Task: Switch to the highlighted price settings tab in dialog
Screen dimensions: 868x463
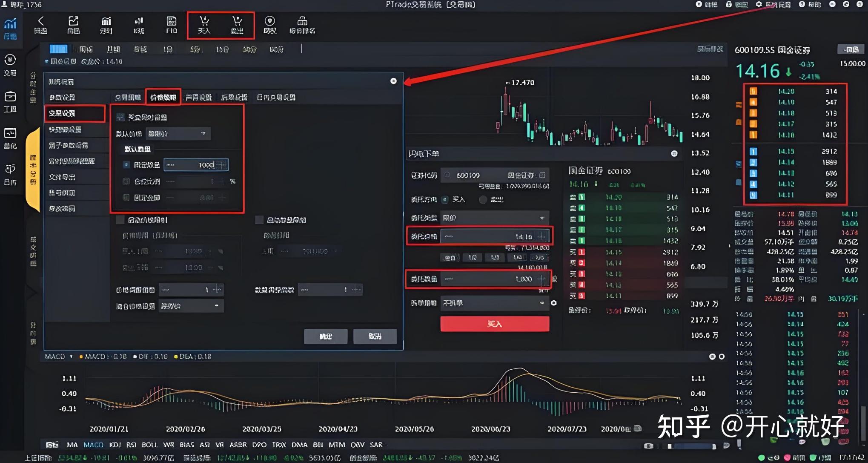Action: (163, 97)
